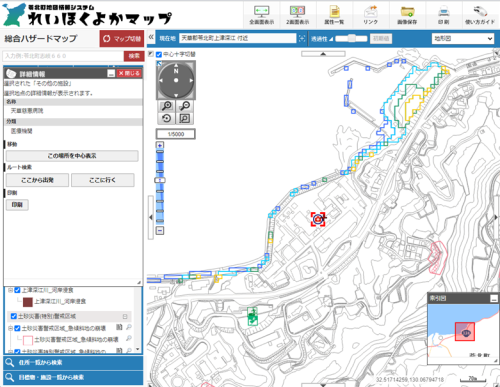
Task: Open 全画面表示 full-screen view
Action: click(262, 15)
